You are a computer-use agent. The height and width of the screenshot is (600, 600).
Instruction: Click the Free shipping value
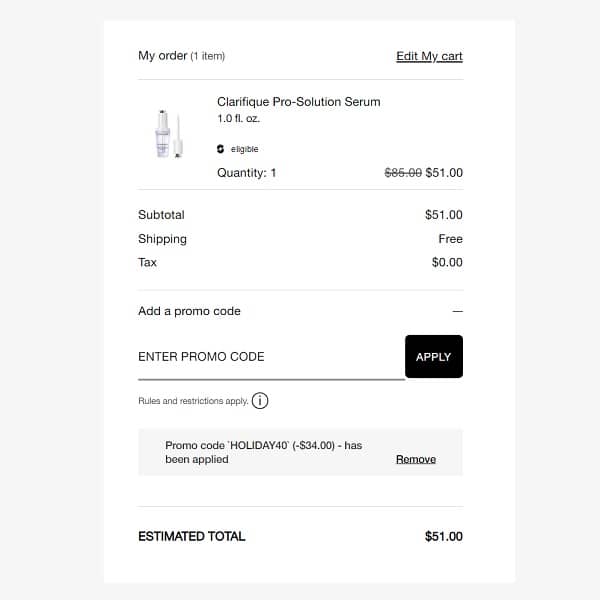450,239
